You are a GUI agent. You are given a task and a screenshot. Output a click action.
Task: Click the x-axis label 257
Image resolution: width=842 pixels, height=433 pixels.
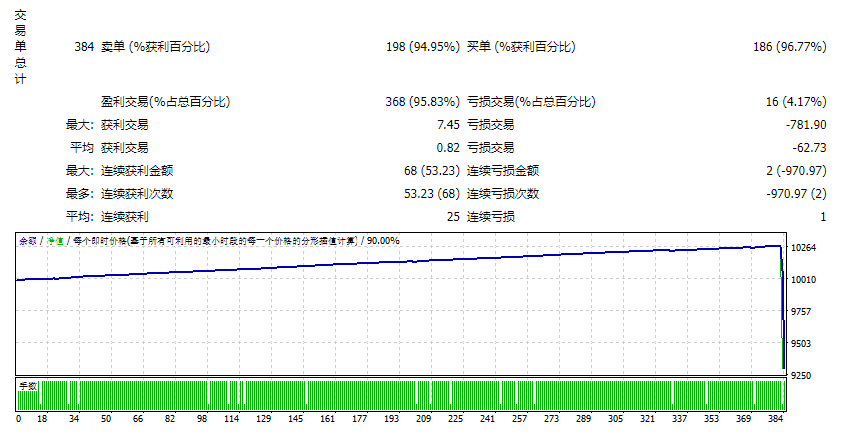coord(519,419)
